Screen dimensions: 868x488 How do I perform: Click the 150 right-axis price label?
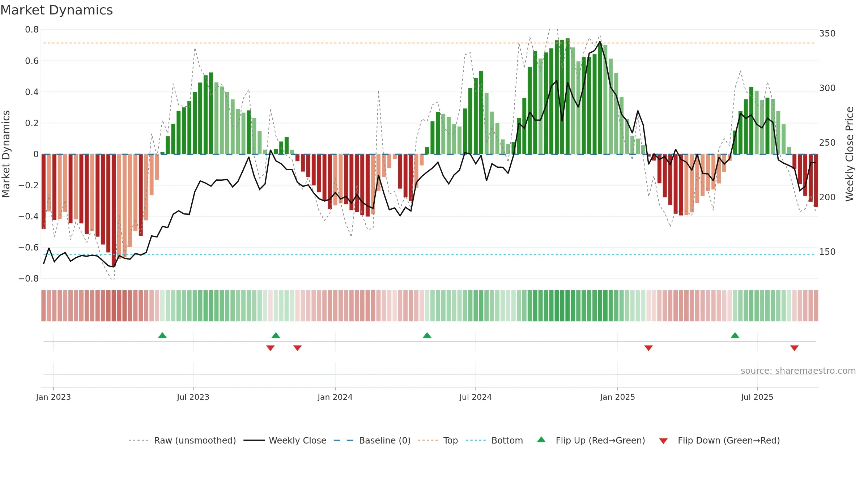(827, 252)
